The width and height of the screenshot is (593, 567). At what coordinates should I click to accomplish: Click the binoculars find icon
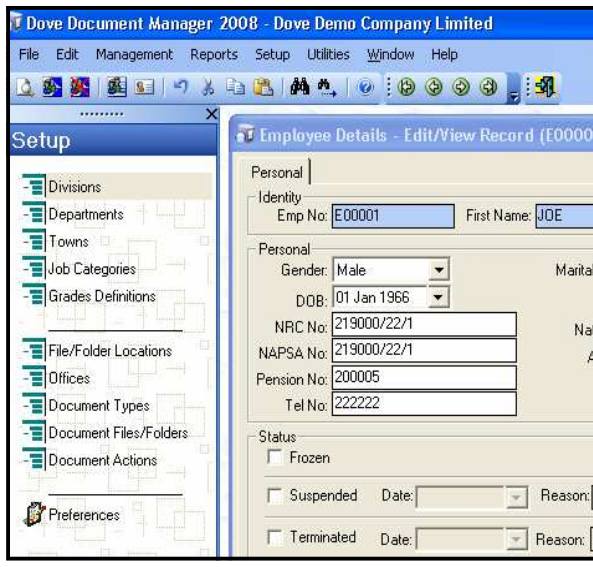pos(300,87)
